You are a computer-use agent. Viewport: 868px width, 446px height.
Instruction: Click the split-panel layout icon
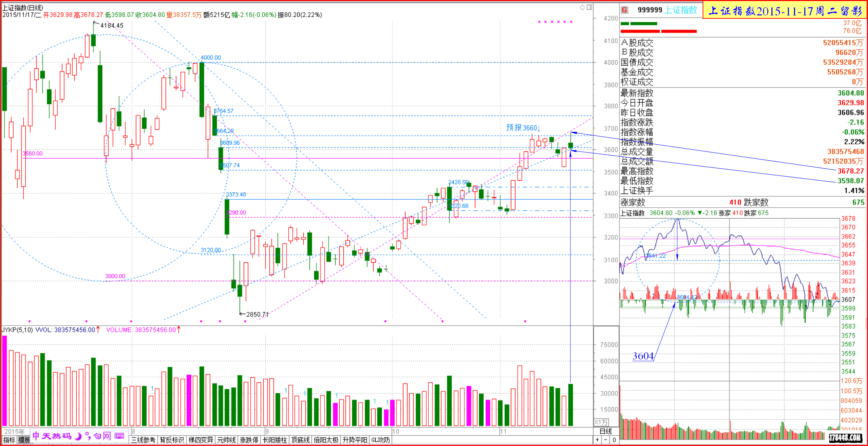[589, 7]
